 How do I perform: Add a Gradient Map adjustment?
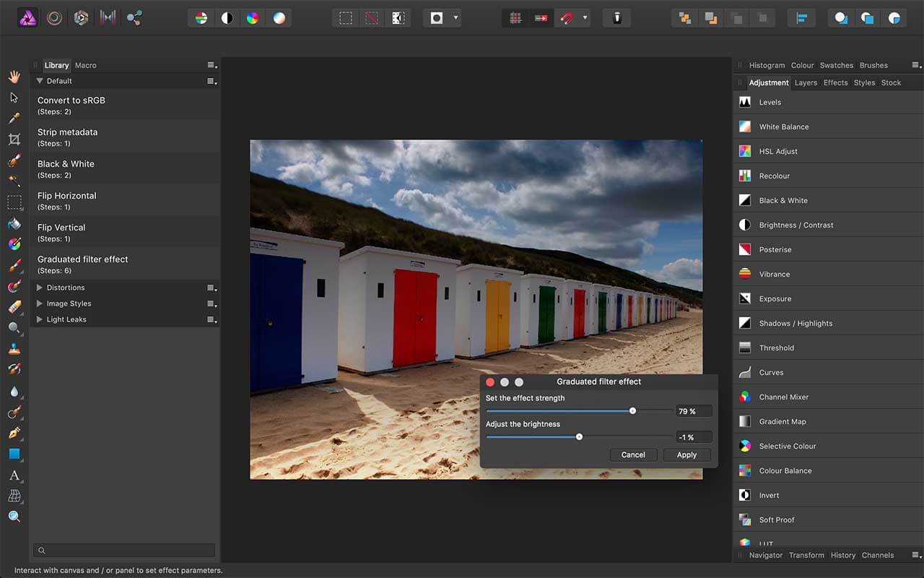tap(829, 422)
